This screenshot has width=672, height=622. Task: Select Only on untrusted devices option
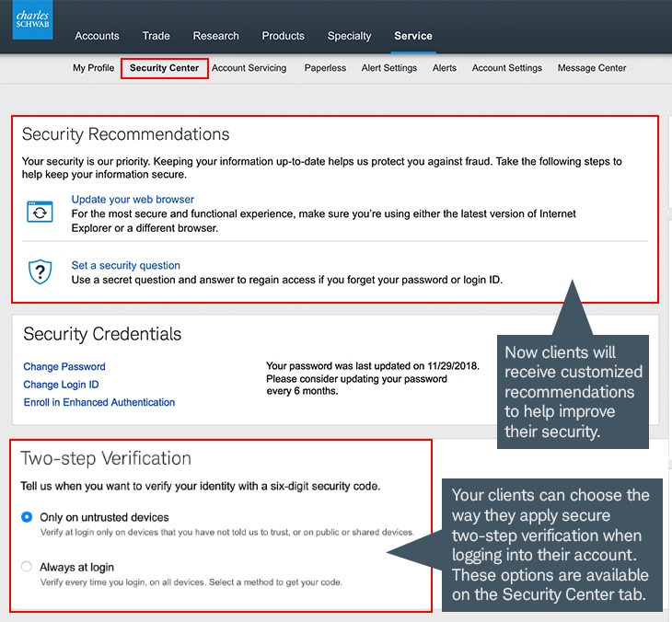point(27,517)
